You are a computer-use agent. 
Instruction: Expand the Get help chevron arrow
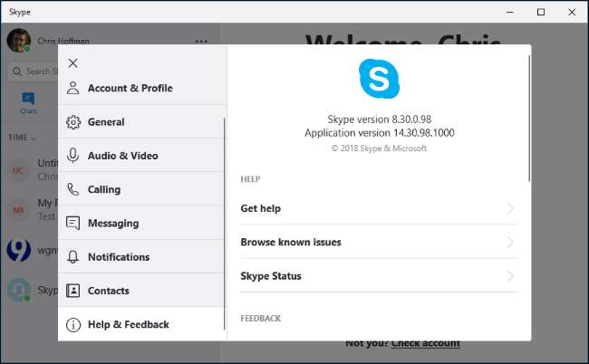click(510, 208)
